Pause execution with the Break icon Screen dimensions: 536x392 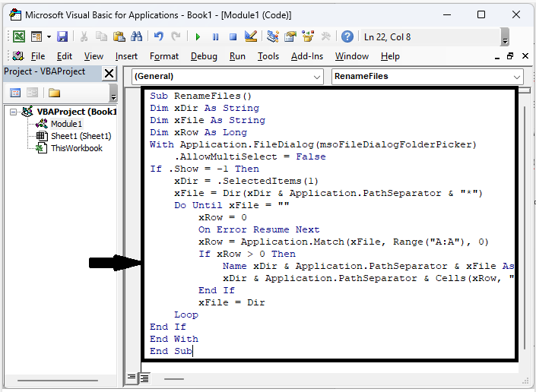pyautogui.click(x=215, y=37)
